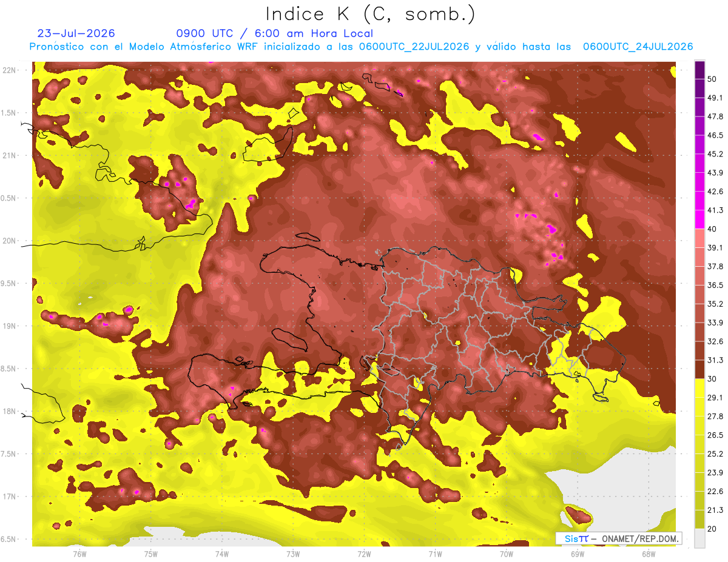Click the dark brown colorbar segment between 30 and 31.3
Screen dimensions: 728x562
click(x=699, y=369)
